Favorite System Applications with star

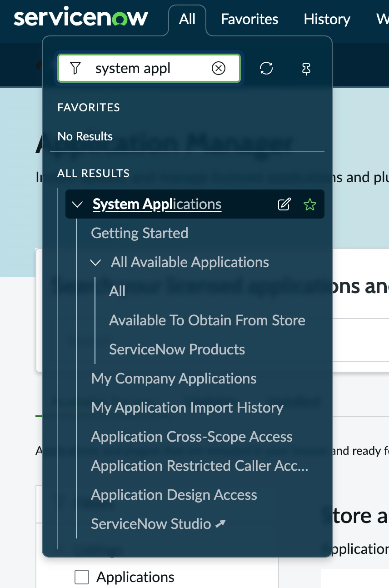pyautogui.click(x=309, y=204)
